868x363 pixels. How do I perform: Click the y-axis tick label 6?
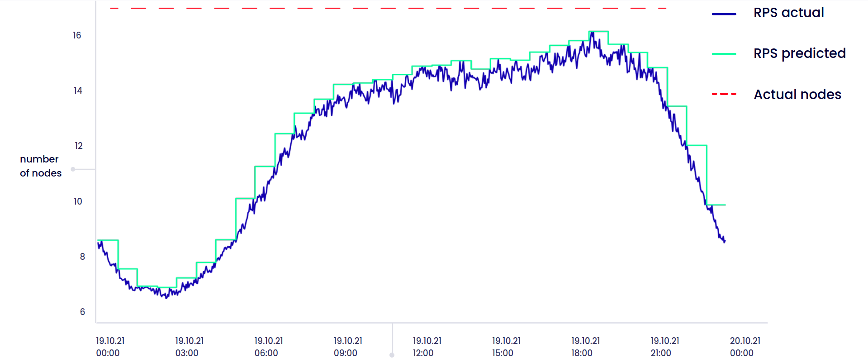click(x=82, y=312)
